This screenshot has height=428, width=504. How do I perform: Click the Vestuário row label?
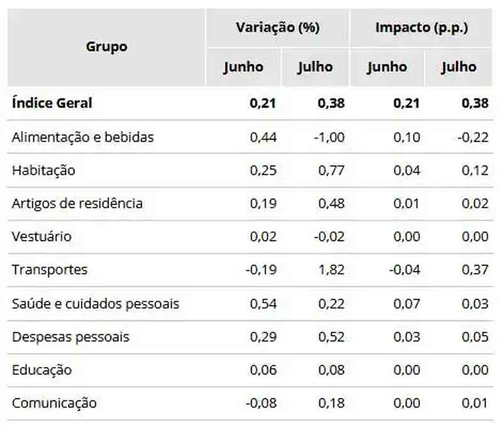pyautogui.click(x=42, y=237)
